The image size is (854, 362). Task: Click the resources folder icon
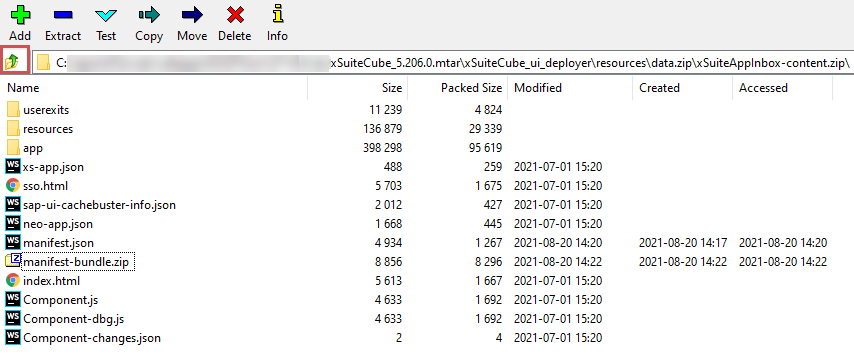(14, 129)
